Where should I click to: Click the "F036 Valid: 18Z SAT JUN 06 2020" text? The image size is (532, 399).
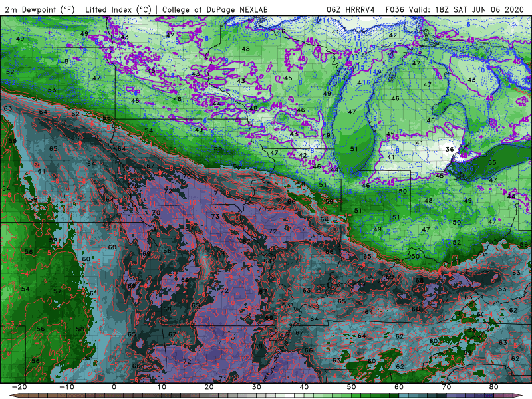pyautogui.click(x=455, y=9)
